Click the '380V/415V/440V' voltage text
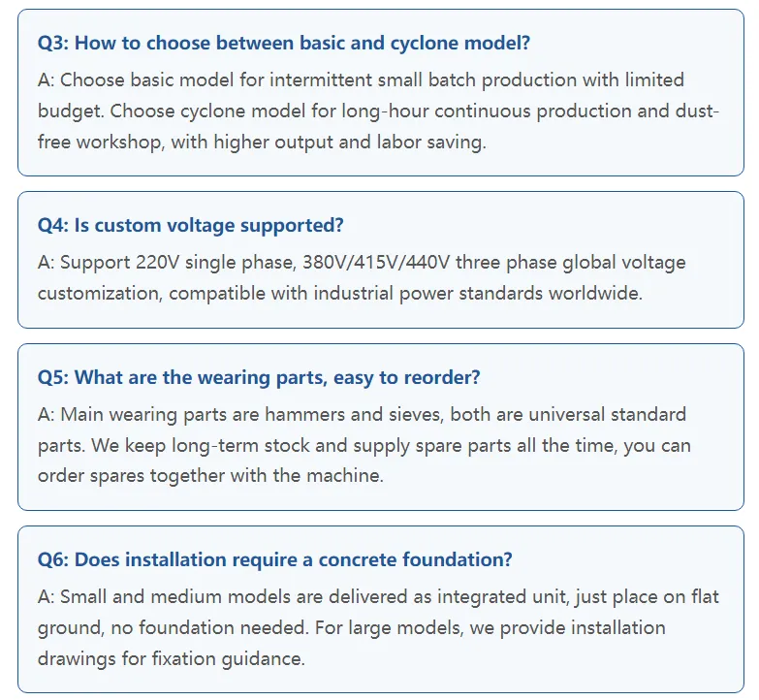Viewport: 759px width, 700px height. tap(376, 263)
